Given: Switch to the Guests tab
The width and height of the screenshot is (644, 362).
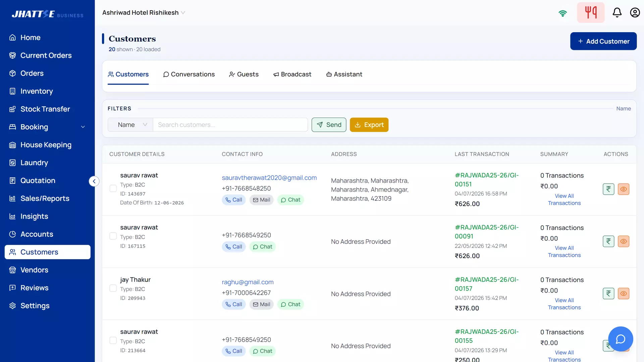Looking at the screenshot, I should tap(244, 74).
